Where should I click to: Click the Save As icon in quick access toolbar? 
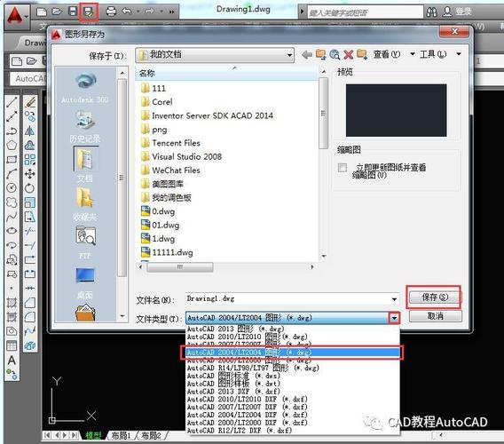tap(89, 12)
